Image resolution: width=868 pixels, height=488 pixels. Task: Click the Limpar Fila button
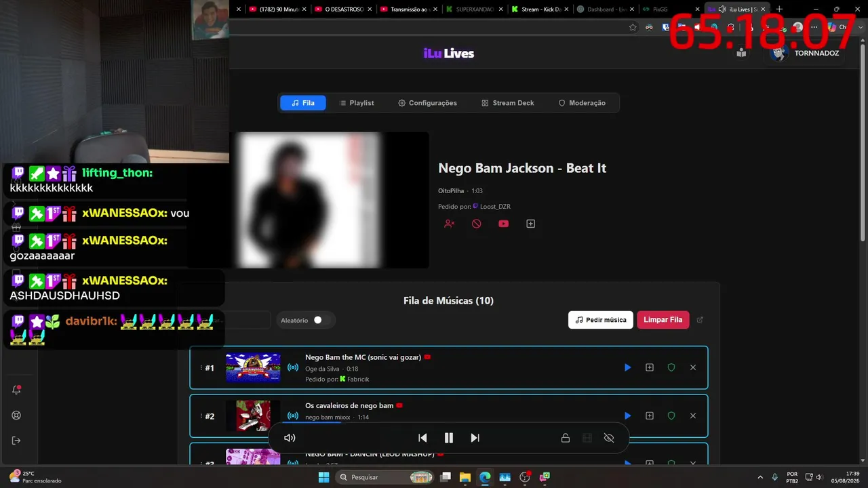[x=663, y=320]
